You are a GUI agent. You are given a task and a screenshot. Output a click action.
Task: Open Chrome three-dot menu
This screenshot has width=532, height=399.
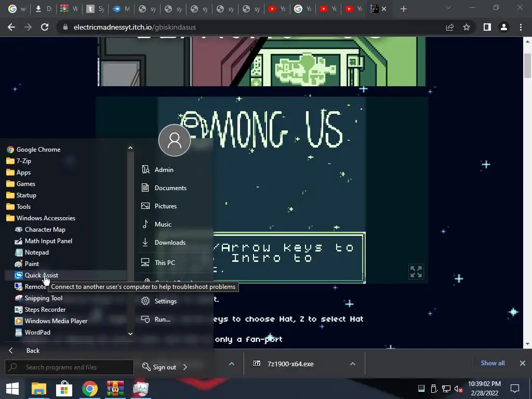point(521,27)
